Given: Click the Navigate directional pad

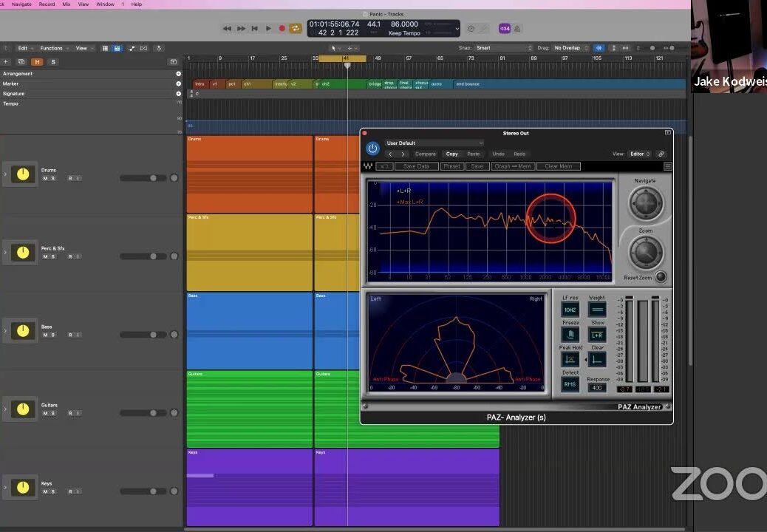Looking at the screenshot, I should pos(646,202).
